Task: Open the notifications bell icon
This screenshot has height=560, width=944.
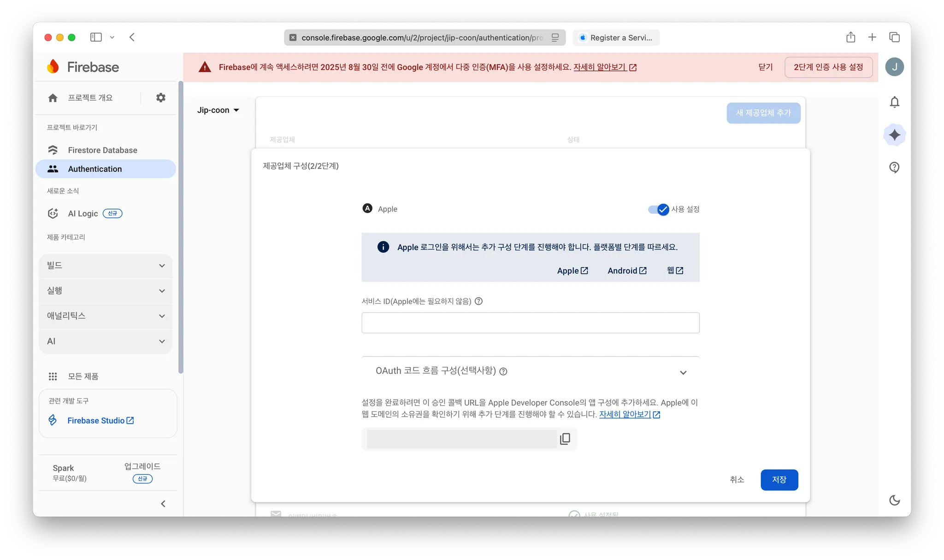Action: [894, 102]
